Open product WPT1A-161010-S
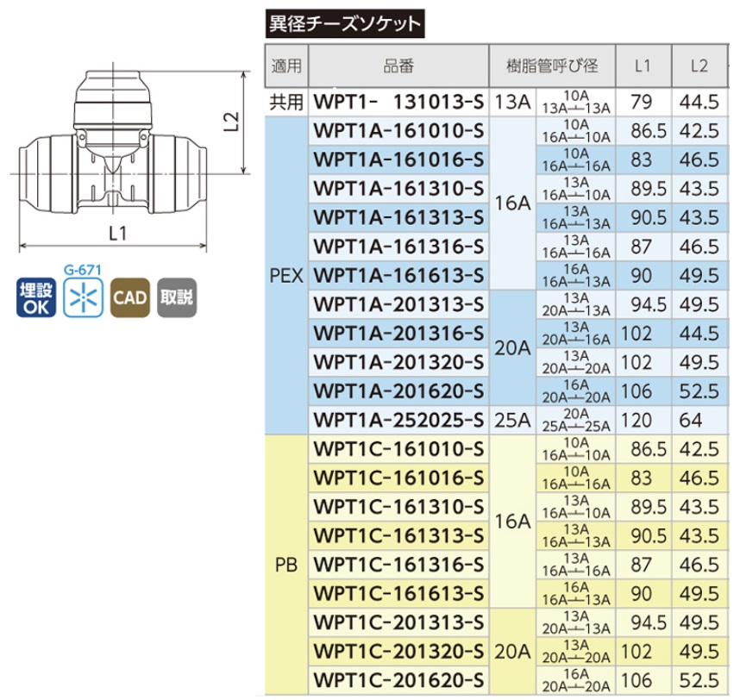Image resolution: width=740 pixels, height=700 pixels. click(x=398, y=132)
